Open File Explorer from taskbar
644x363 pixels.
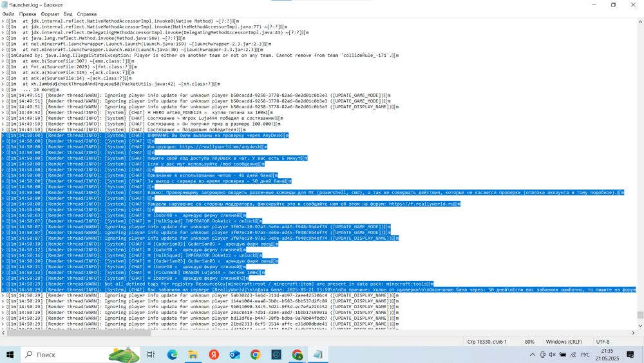tap(193, 355)
